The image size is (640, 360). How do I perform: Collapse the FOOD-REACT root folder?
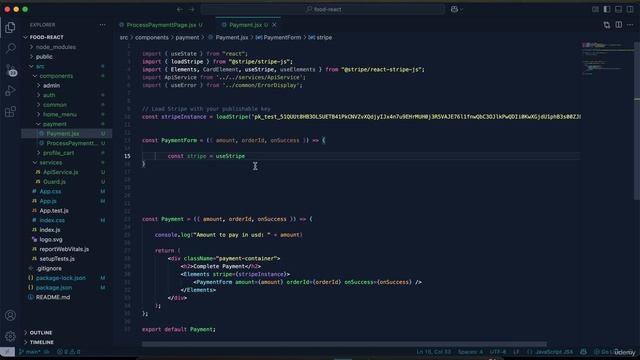(46, 37)
